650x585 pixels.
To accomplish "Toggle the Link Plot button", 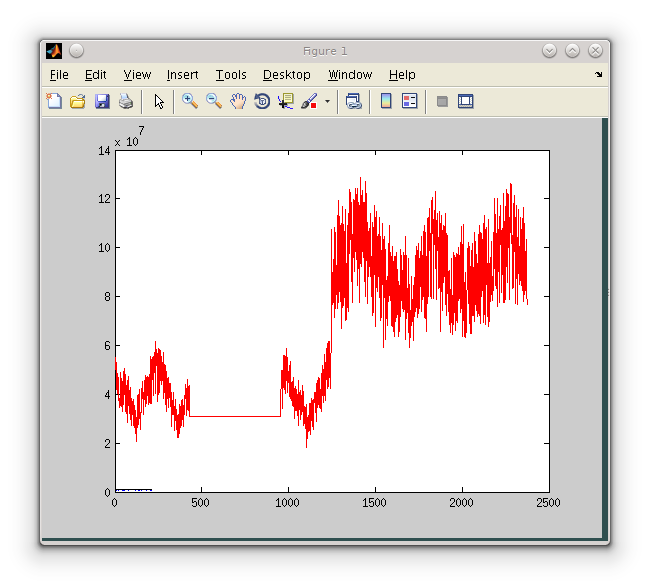I will pos(353,101).
